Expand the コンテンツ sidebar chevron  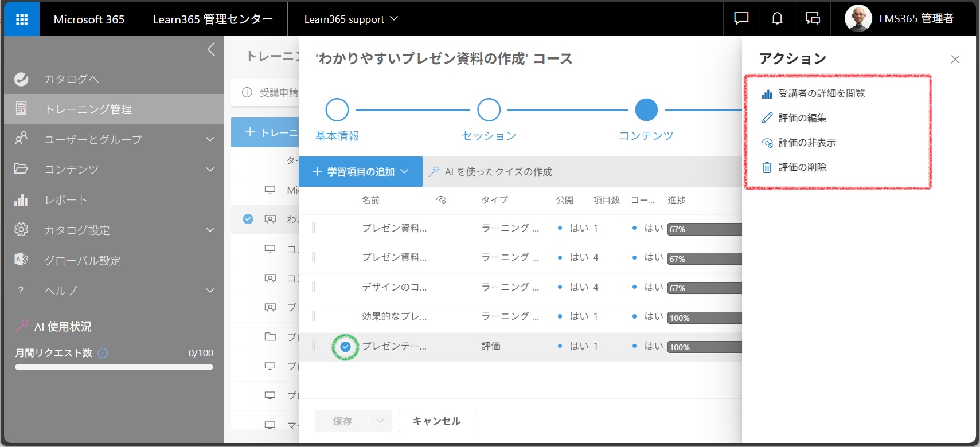click(210, 170)
